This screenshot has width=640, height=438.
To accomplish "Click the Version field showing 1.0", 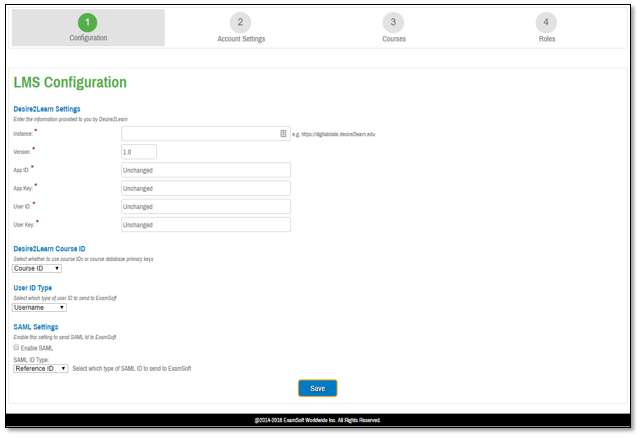I will pos(139,152).
